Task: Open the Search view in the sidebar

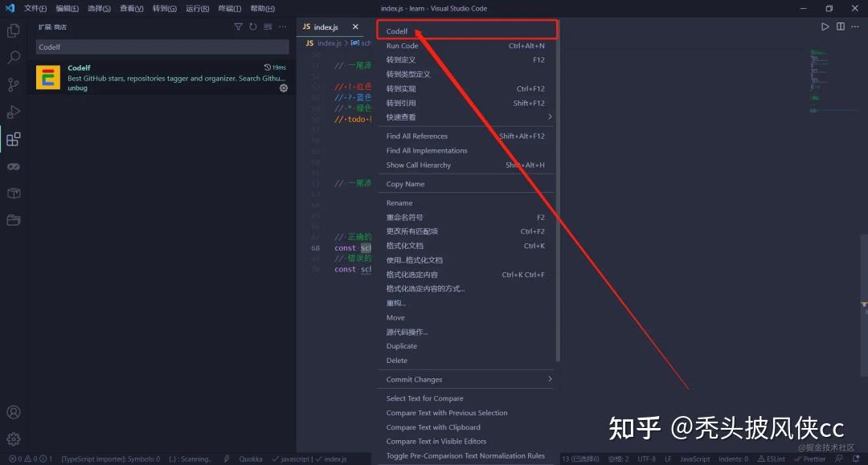Action: point(13,57)
